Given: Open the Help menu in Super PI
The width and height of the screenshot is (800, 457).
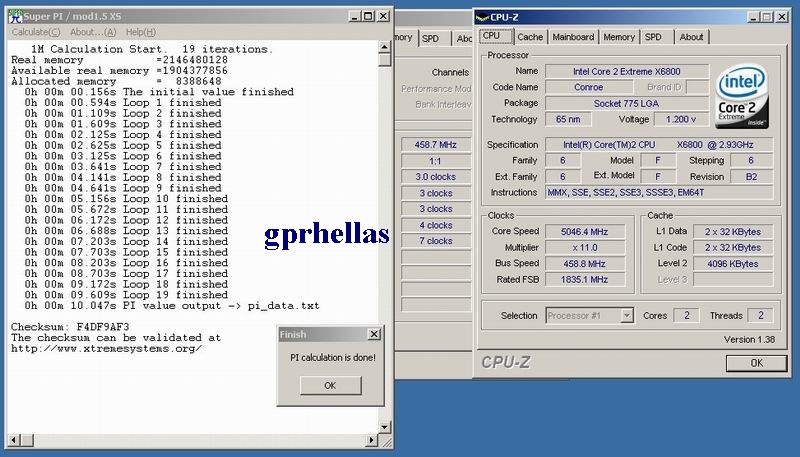Looking at the screenshot, I should 140,32.
